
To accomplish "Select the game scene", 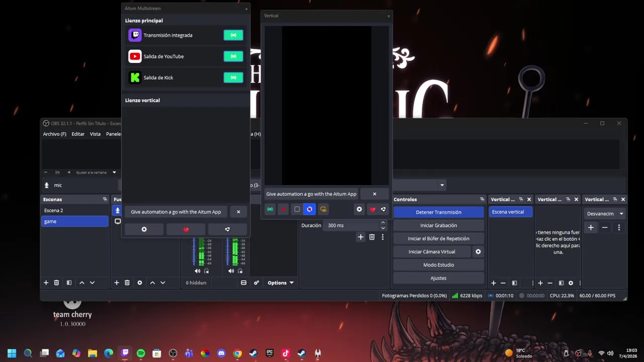I will 75,221.
